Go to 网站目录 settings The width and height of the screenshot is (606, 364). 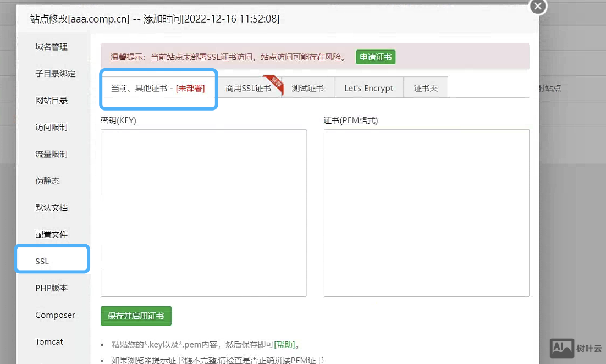52,101
